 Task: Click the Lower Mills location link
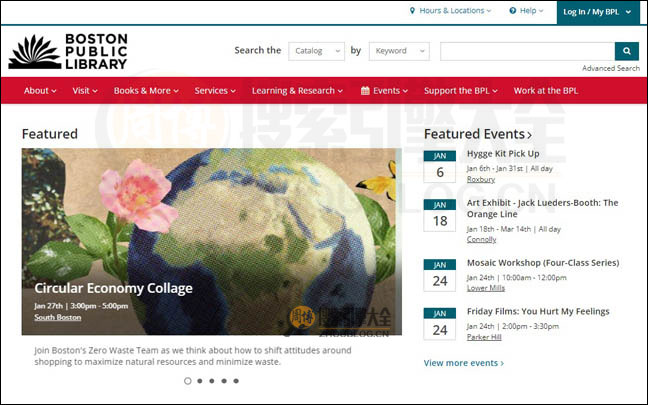pos(486,288)
